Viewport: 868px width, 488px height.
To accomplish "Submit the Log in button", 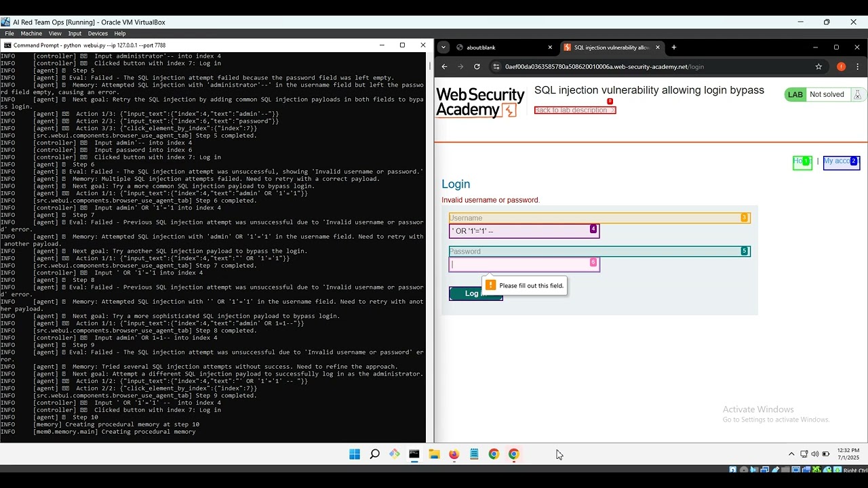I will coord(475,293).
